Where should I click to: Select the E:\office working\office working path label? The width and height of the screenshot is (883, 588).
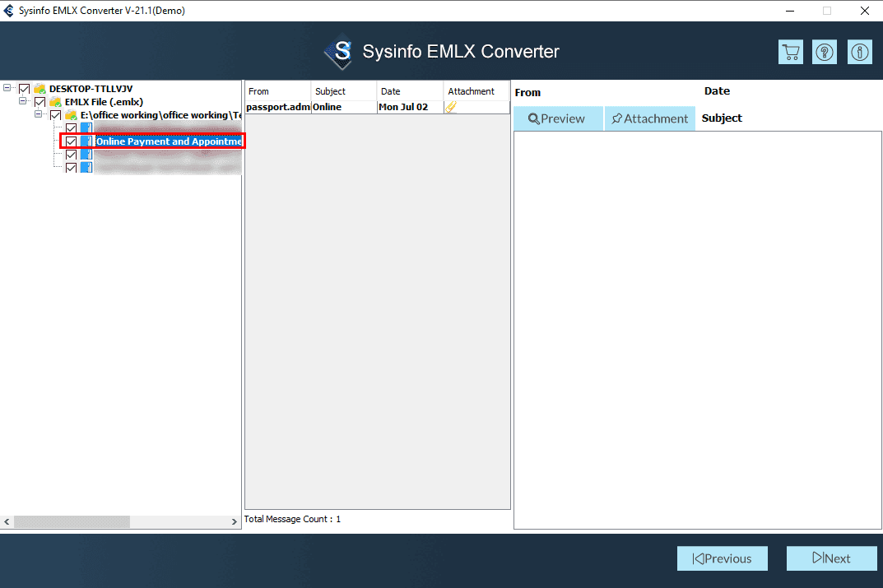(160, 115)
